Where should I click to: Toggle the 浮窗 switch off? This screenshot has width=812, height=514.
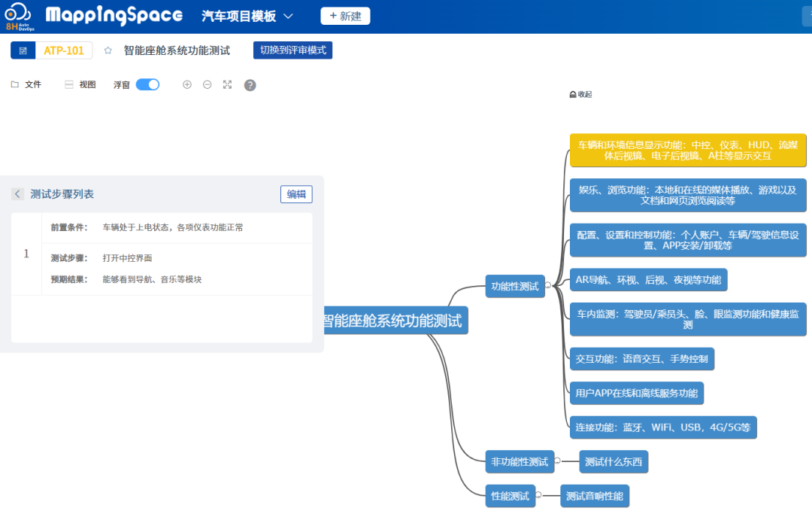[147, 85]
